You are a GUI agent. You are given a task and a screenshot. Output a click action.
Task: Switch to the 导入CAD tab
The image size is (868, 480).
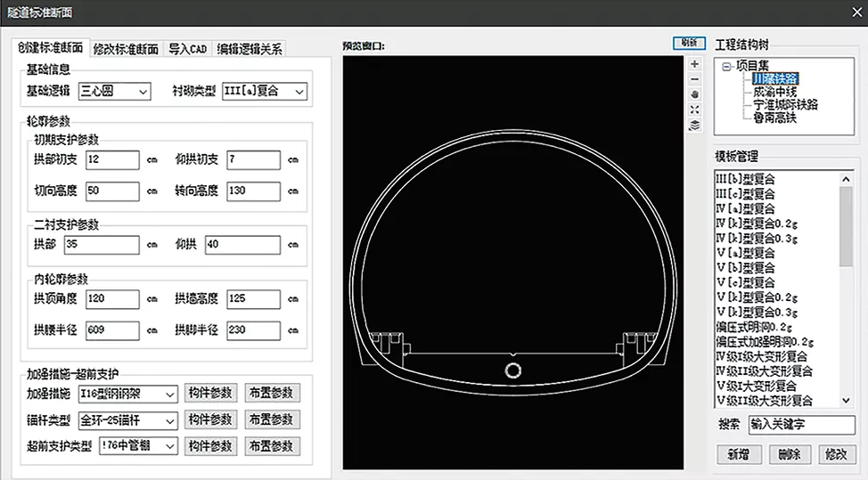coord(187,49)
